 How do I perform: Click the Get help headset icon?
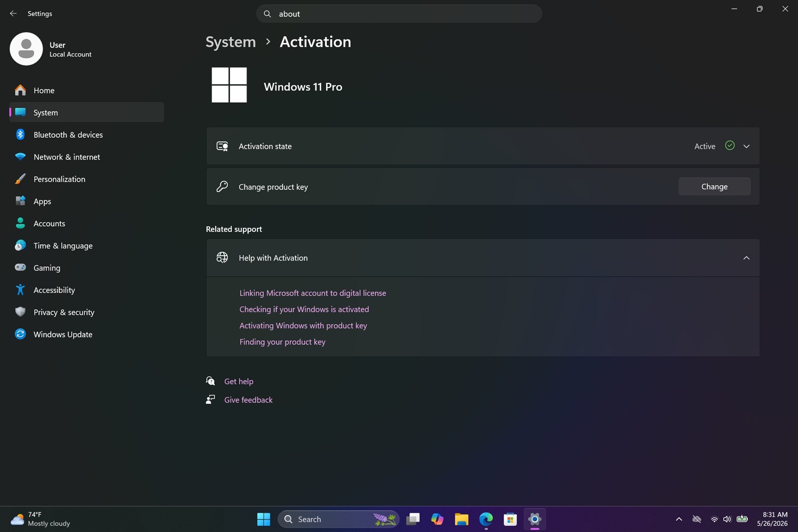pyautogui.click(x=211, y=381)
